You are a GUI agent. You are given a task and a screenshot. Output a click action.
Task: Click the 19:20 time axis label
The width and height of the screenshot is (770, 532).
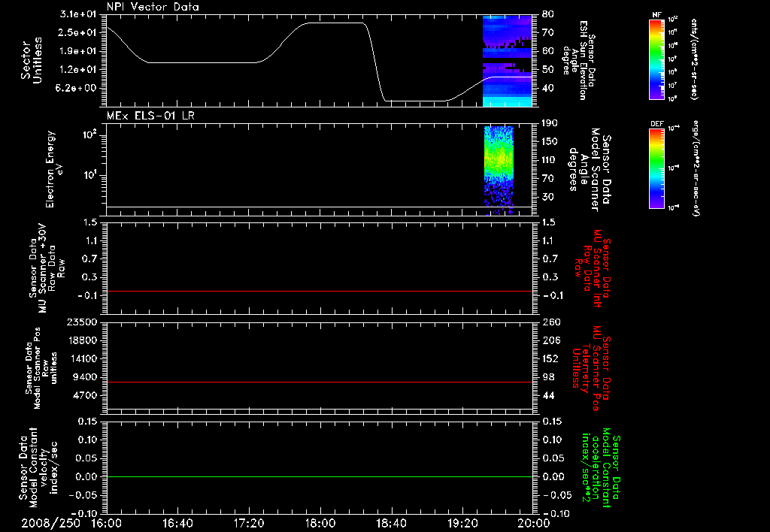(462, 523)
